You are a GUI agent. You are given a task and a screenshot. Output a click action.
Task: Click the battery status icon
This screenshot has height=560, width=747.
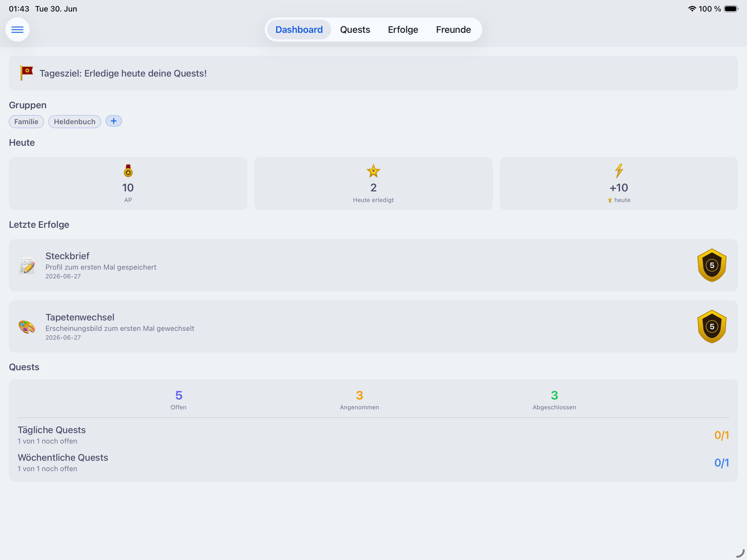[731, 9]
